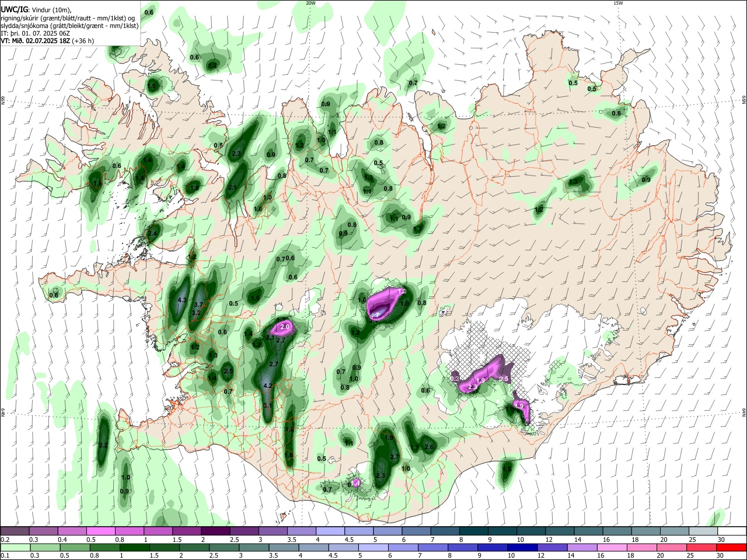
Task: Select the light pink 16 swatch on lower scale
Action: coord(611,547)
